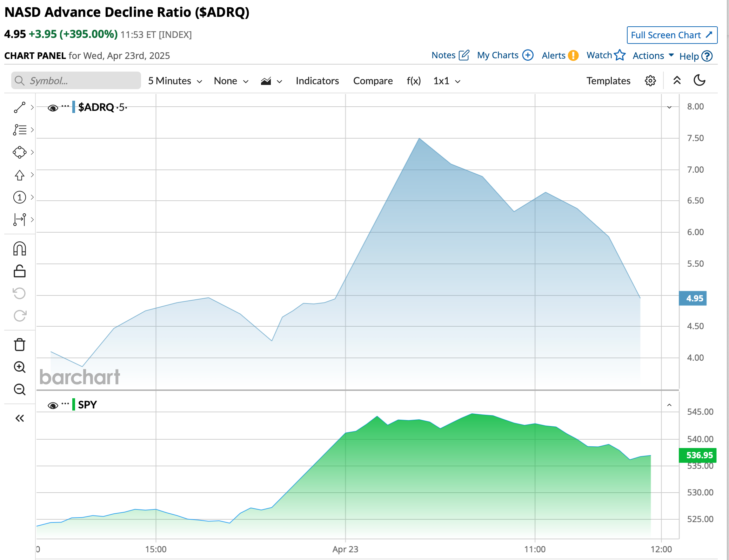The image size is (729, 560).
Task: Open chart settings gear icon
Action: coord(650,81)
